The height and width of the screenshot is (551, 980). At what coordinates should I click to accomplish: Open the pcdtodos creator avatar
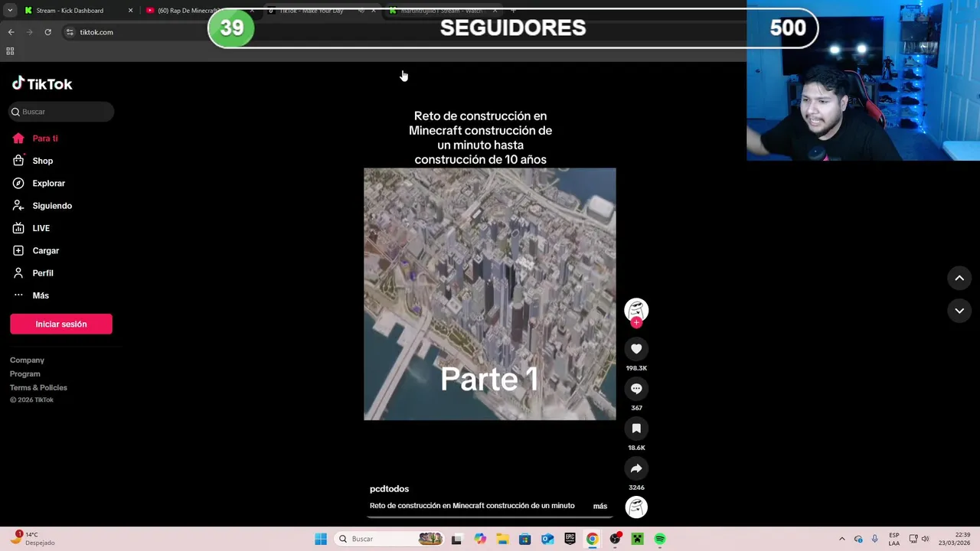tap(636, 309)
